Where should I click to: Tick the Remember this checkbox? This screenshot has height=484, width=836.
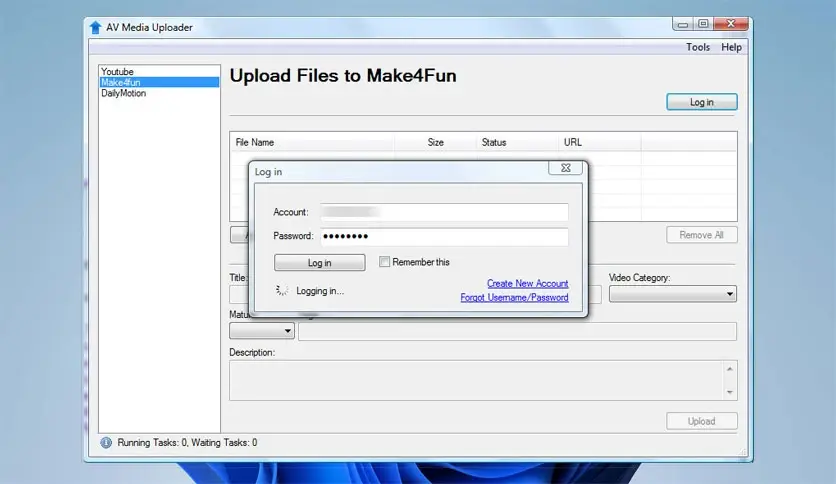pyautogui.click(x=384, y=262)
